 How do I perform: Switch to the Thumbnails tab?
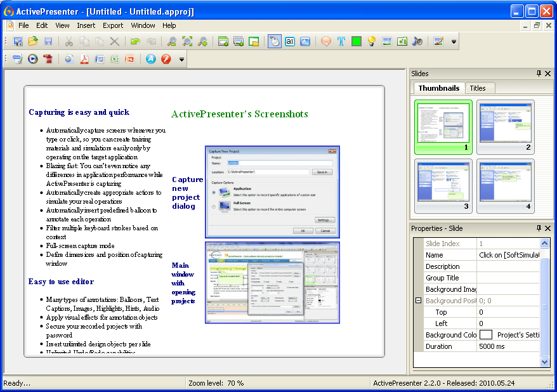pyautogui.click(x=439, y=88)
